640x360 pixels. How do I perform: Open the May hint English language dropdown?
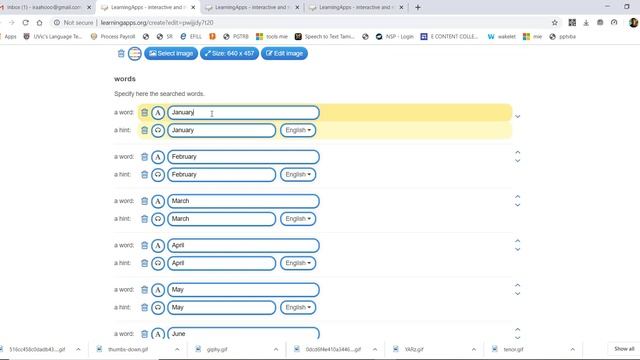coord(298,307)
